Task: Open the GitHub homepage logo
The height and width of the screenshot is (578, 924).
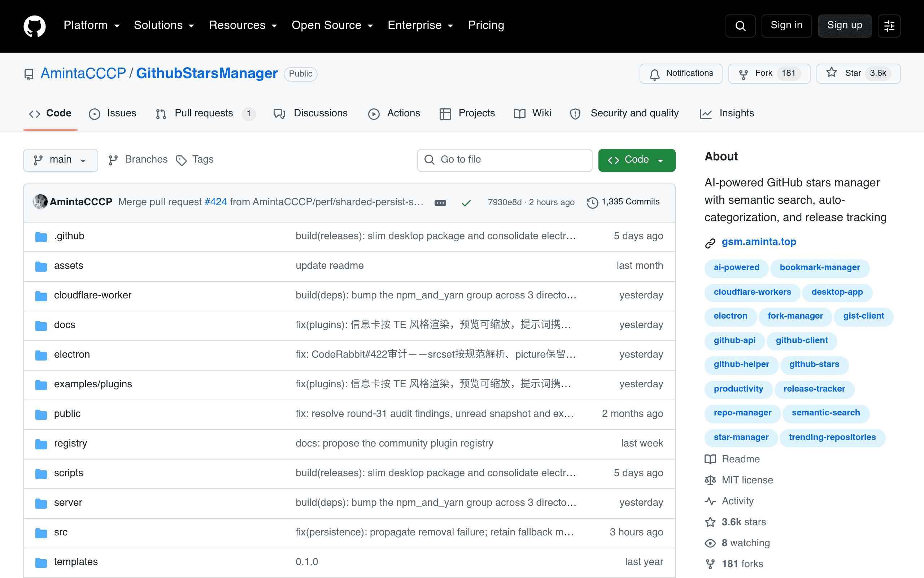Action: [x=35, y=26]
